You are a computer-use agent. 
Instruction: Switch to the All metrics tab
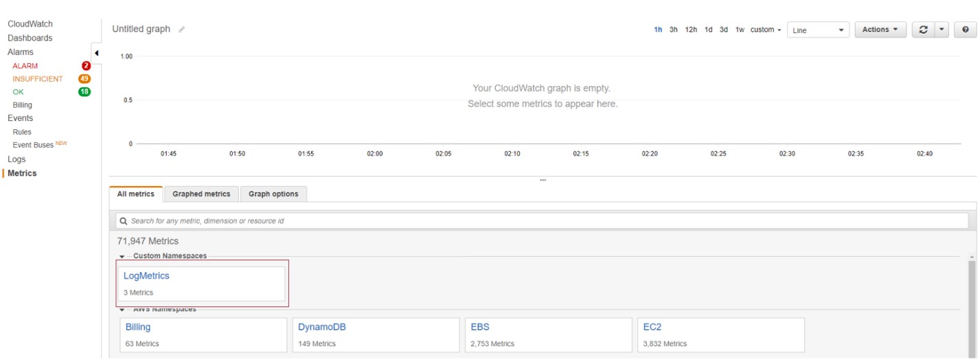pos(136,194)
